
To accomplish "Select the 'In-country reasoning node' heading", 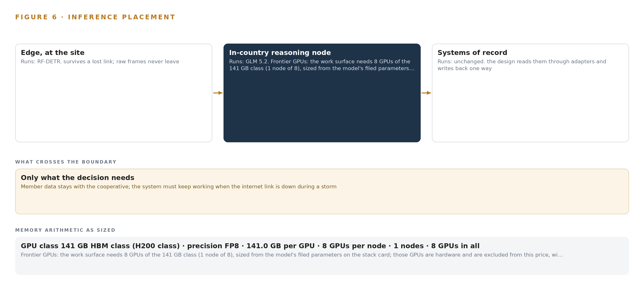I will pos(280,52).
